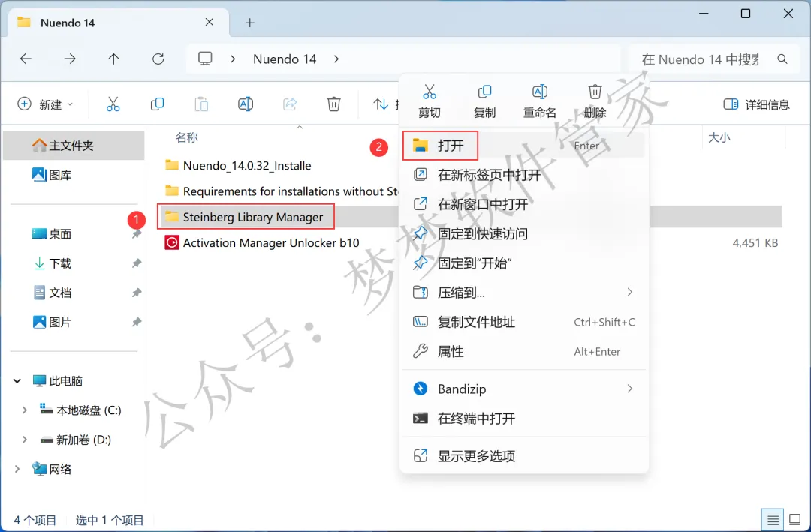This screenshot has width=811, height=532.
Task: Choose 显示更多选项 menu entry
Action: (x=523, y=456)
